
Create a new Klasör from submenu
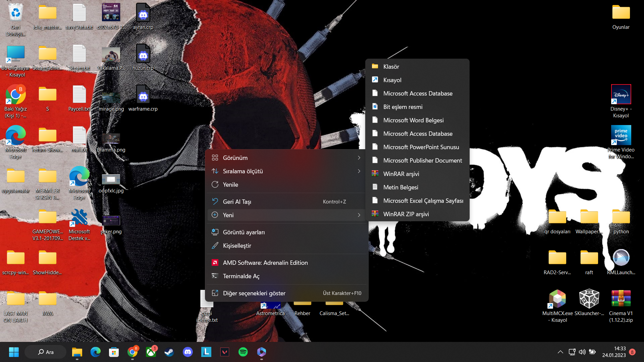coord(391,67)
